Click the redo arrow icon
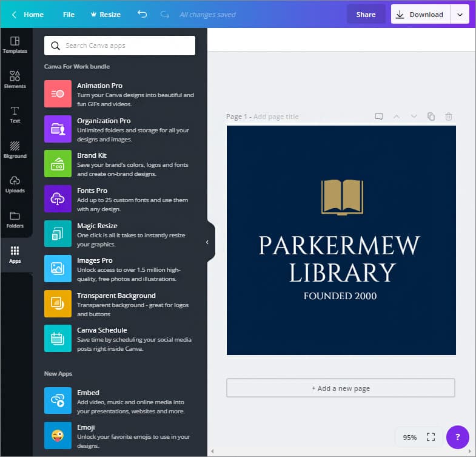Viewport: 476px width, 457px height. click(164, 14)
